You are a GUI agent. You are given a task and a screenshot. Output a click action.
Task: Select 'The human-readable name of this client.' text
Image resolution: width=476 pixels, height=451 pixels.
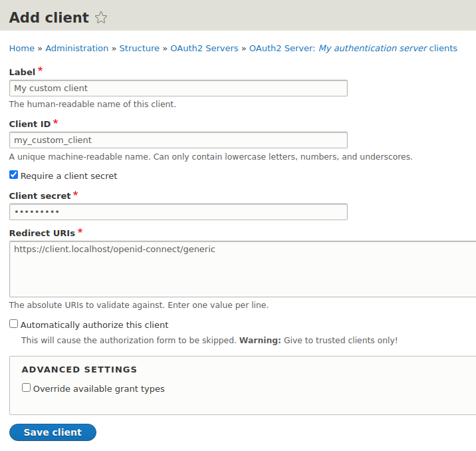click(x=92, y=104)
